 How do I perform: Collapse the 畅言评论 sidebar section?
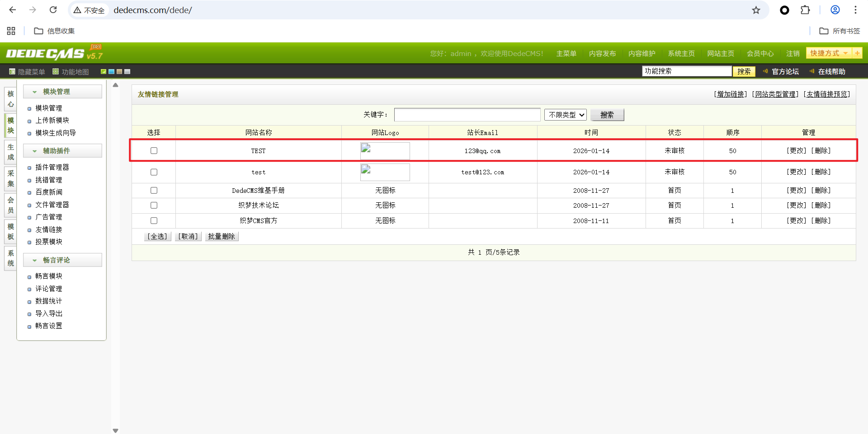(62, 260)
